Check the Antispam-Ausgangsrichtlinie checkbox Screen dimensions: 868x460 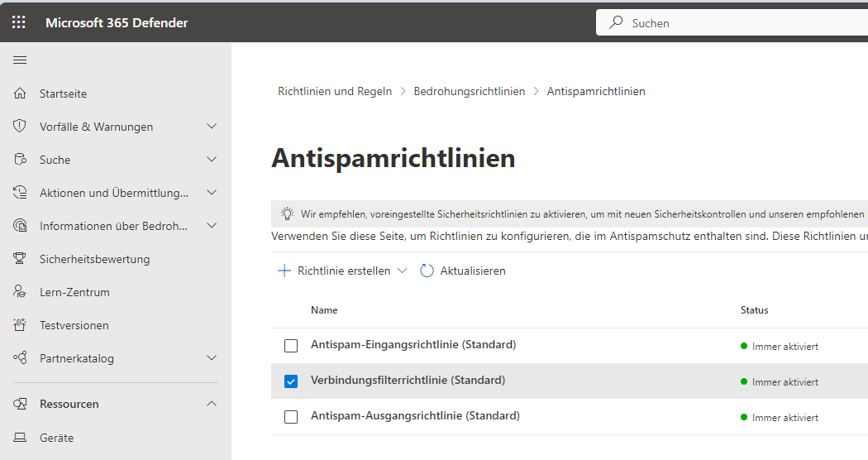291,417
